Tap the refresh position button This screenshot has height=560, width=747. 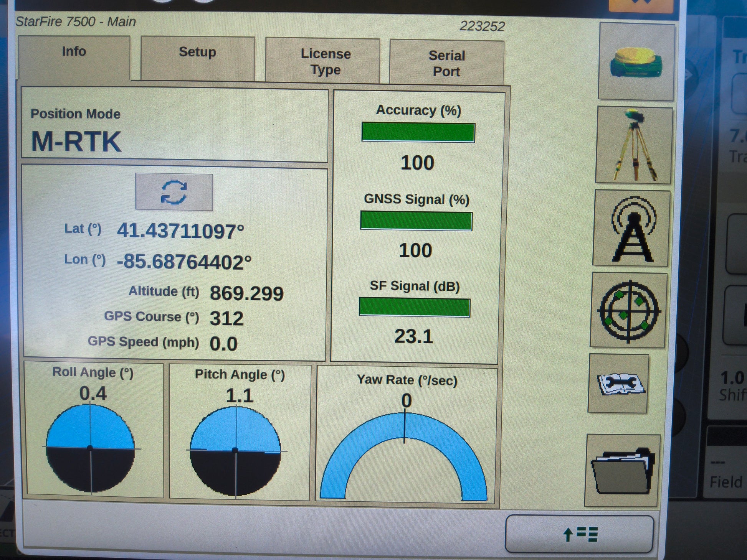tap(174, 192)
